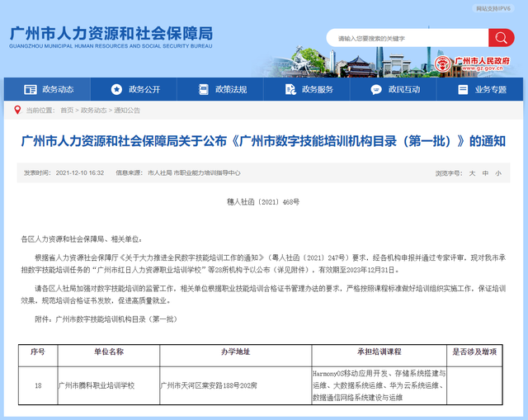Set font size to 中
Screen dimensions: 528x420
tap(485, 173)
